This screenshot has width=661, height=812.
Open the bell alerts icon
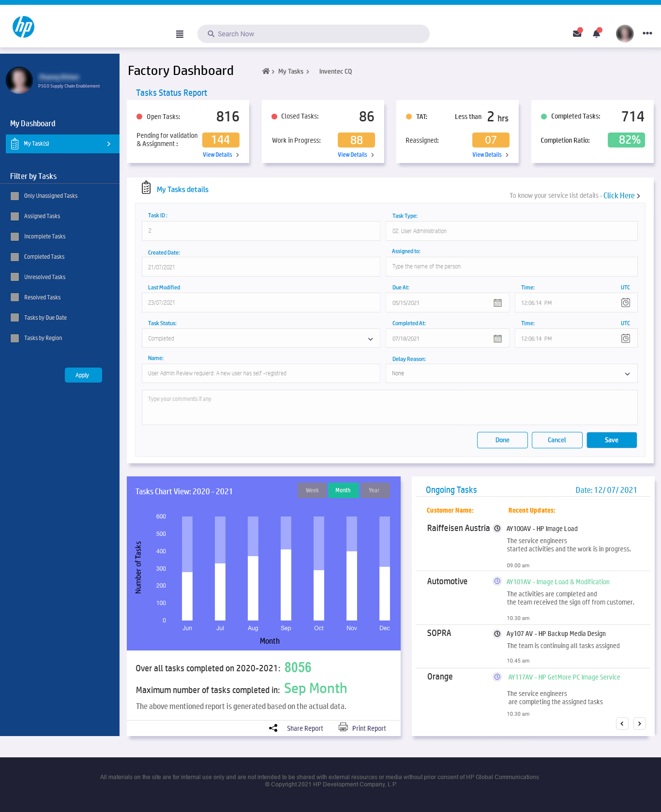pyautogui.click(x=597, y=33)
